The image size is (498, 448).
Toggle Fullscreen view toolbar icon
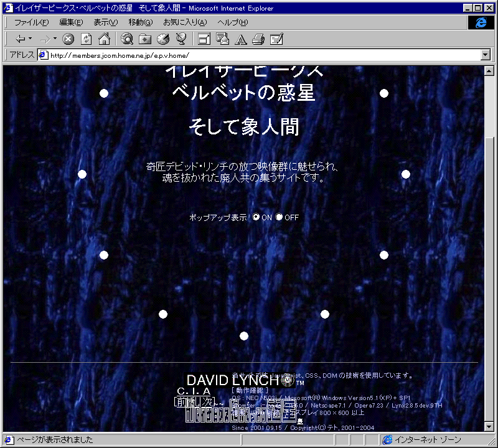[204, 39]
